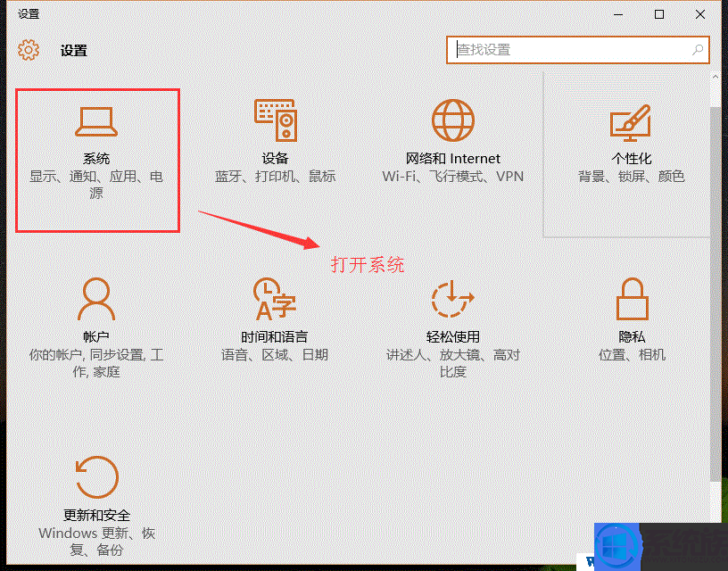This screenshot has height=571, width=728.
Task: Click the 设备 title text
Action: point(275,158)
